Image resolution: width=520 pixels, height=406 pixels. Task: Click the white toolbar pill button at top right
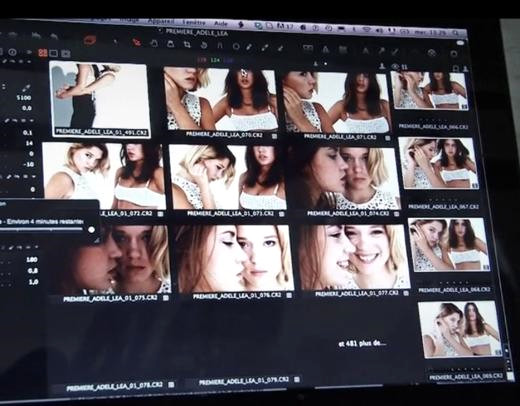[460, 43]
